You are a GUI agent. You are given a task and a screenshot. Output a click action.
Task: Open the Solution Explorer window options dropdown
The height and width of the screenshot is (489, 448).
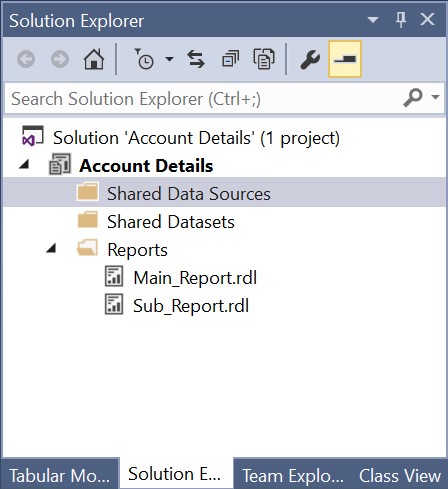tap(373, 20)
